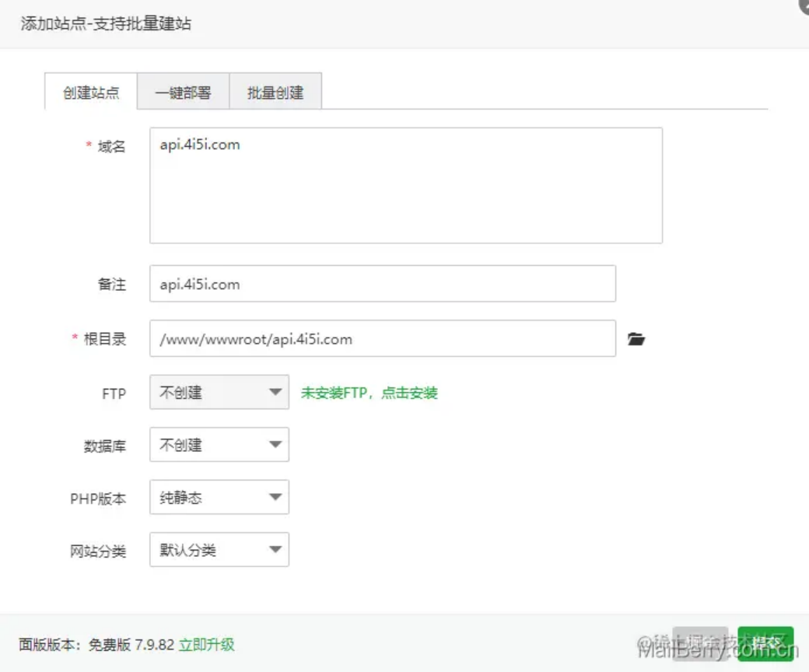The height and width of the screenshot is (672, 809).
Task: Click the dialog title 添加站点-支持批量建站
Action: (106, 24)
